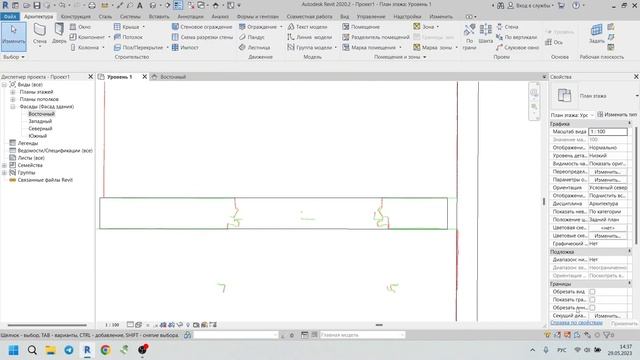The image size is (640, 360).
Task: Expand the Семейства tree node
Action: [x=4, y=165]
